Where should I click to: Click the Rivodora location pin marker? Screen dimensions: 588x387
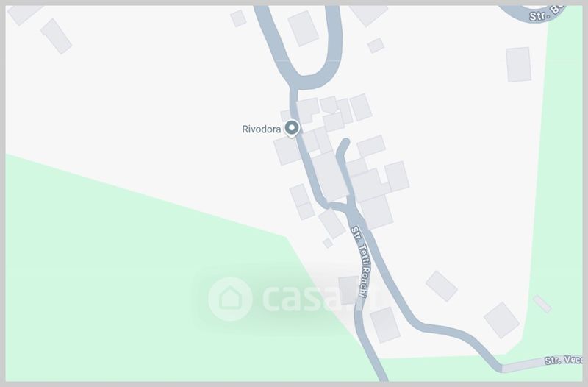tap(292, 128)
